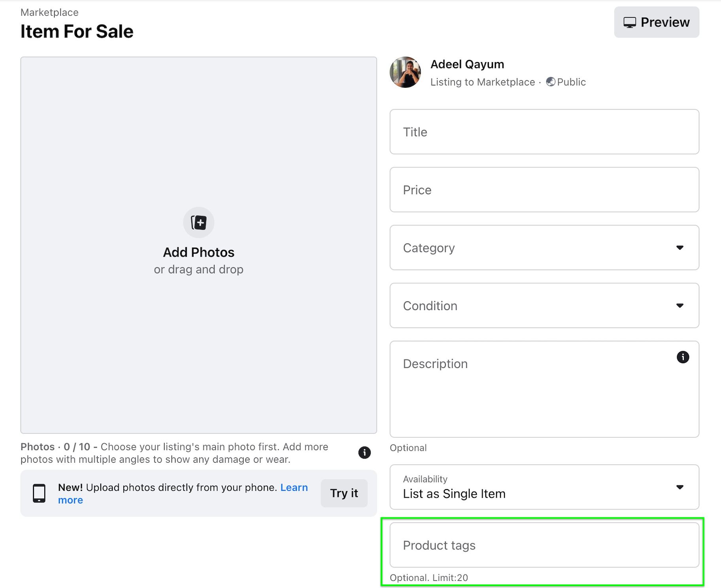
Task: Follow the Learn more link
Action: (x=294, y=488)
